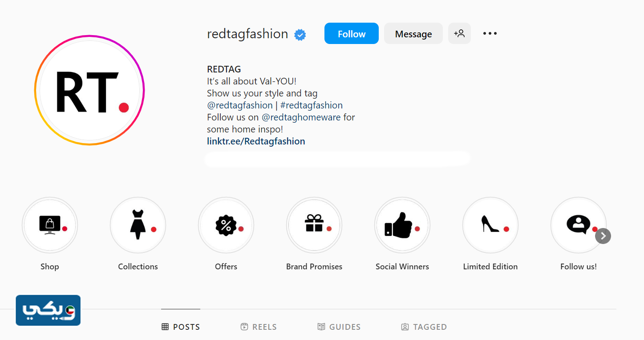This screenshot has width=644, height=340.
Task: View the Offers percent badge highlight
Action: point(226,225)
